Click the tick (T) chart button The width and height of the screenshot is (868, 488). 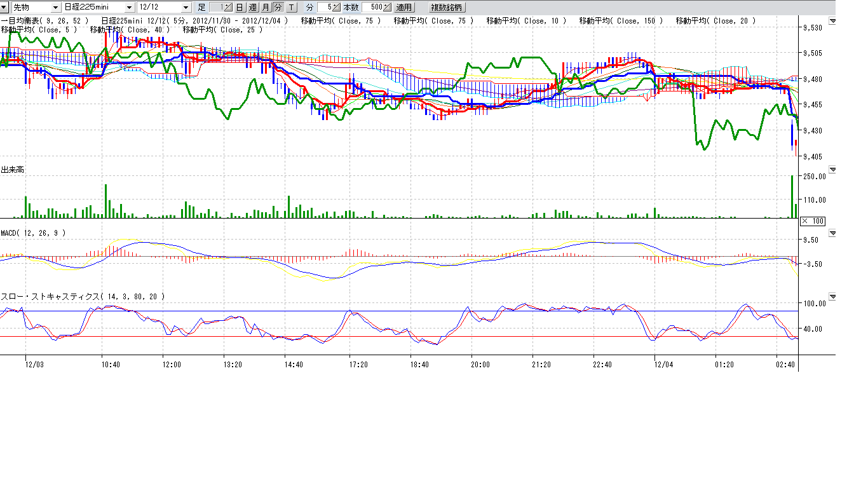tap(291, 8)
